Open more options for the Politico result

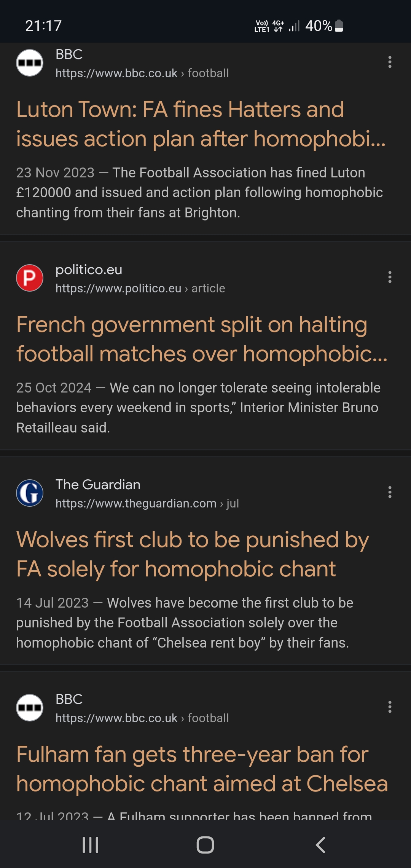pos(390,277)
